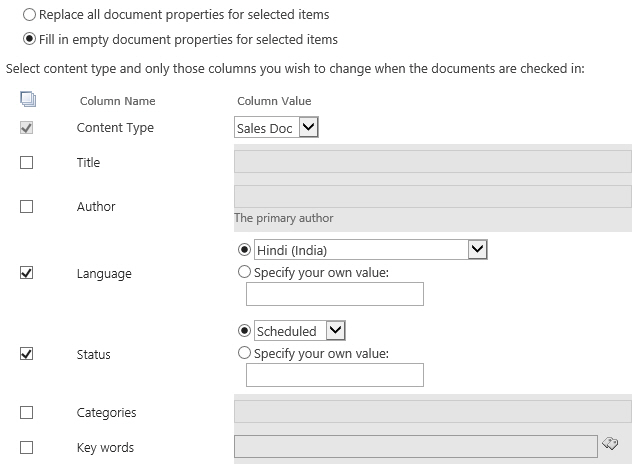
Task: Enable the Title column checkbox
Action: pos(26,162)
